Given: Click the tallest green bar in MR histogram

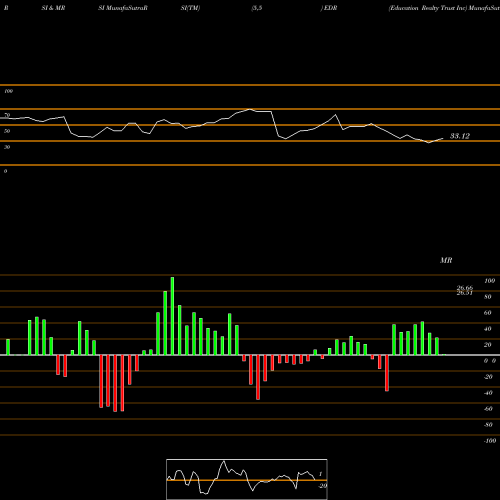Looking at the screenshot, I should [172, 316].
